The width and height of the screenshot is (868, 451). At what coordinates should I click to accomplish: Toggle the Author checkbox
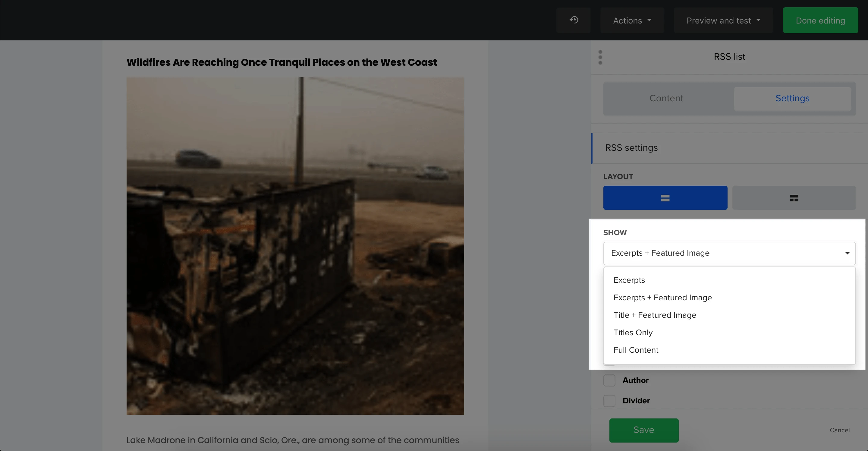click(609, 380)
